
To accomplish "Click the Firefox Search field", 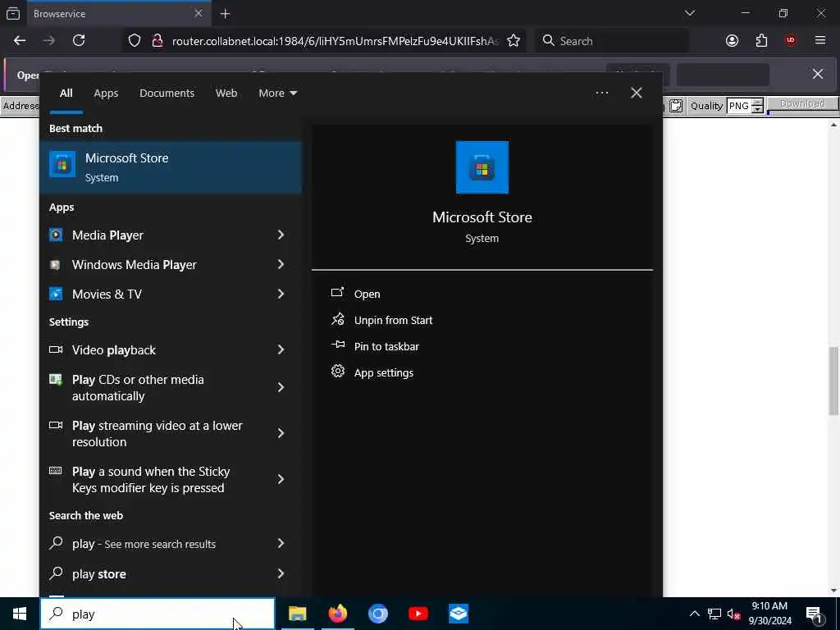I will 612,41.
